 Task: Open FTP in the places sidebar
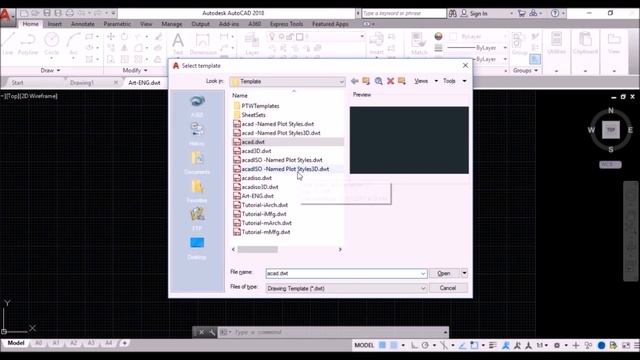pyautogui.click(x=197, y=219)
